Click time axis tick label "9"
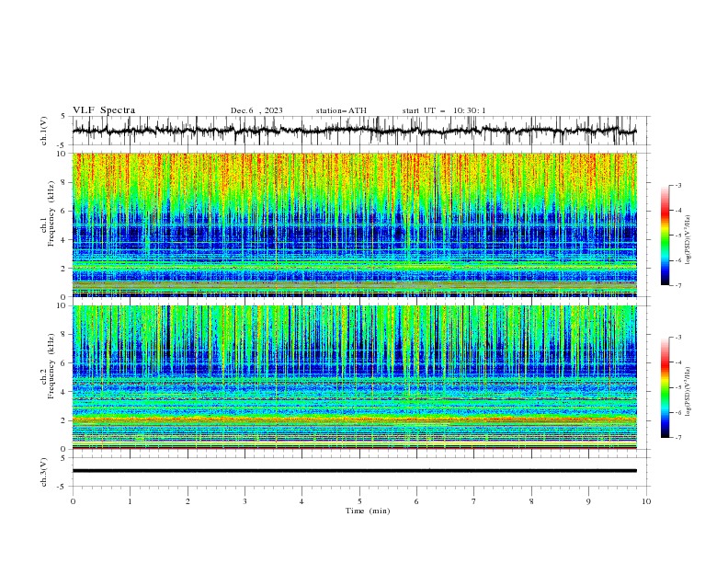The height and width of the screenshot is (563, 728). tap(588, 501)
